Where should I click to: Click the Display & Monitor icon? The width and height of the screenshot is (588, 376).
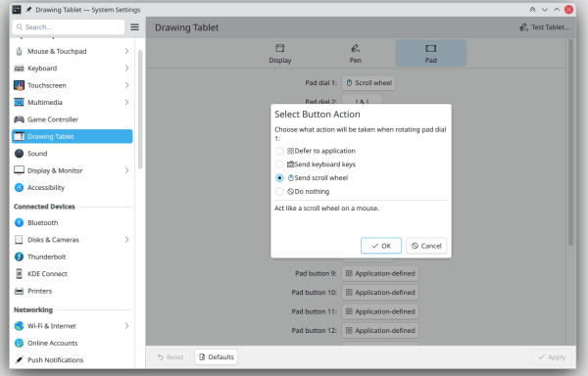tap(19, 170)
